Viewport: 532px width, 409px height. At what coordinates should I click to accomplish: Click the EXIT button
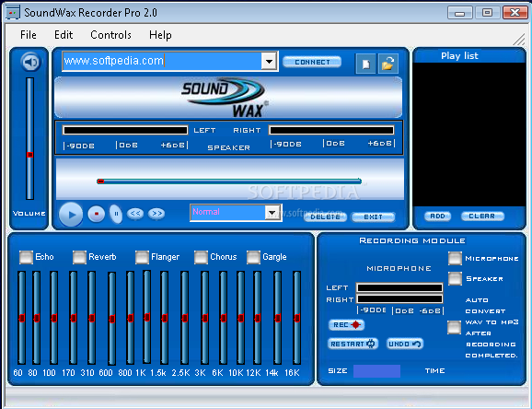point(373,217)
